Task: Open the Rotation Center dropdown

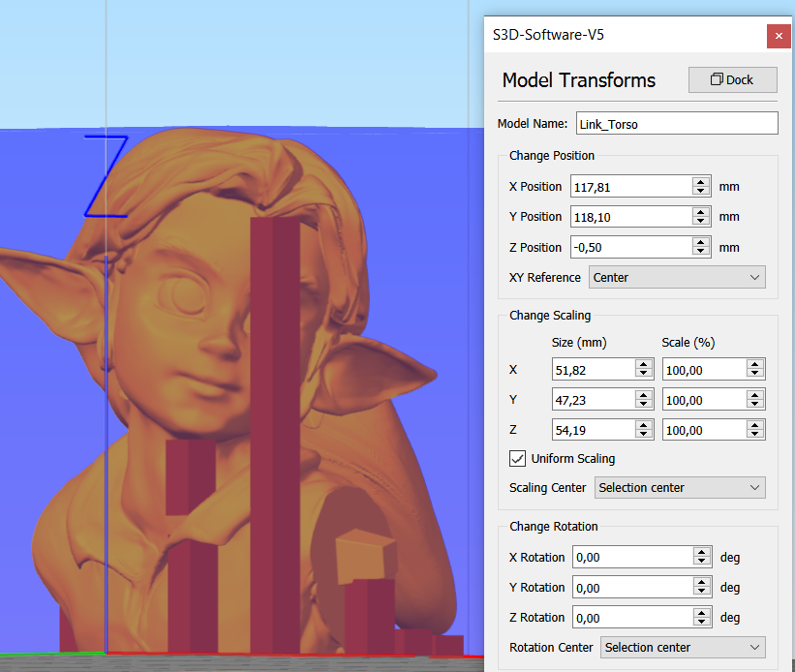Action: pos(683,647)
